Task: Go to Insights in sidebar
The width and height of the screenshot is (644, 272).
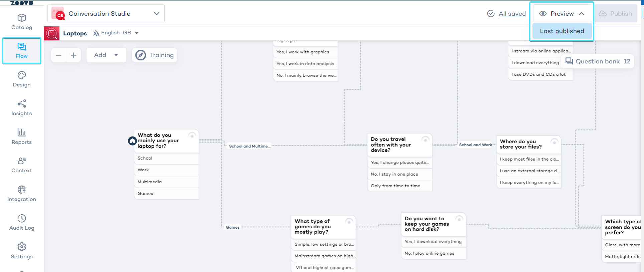Action: pos(22,108)
